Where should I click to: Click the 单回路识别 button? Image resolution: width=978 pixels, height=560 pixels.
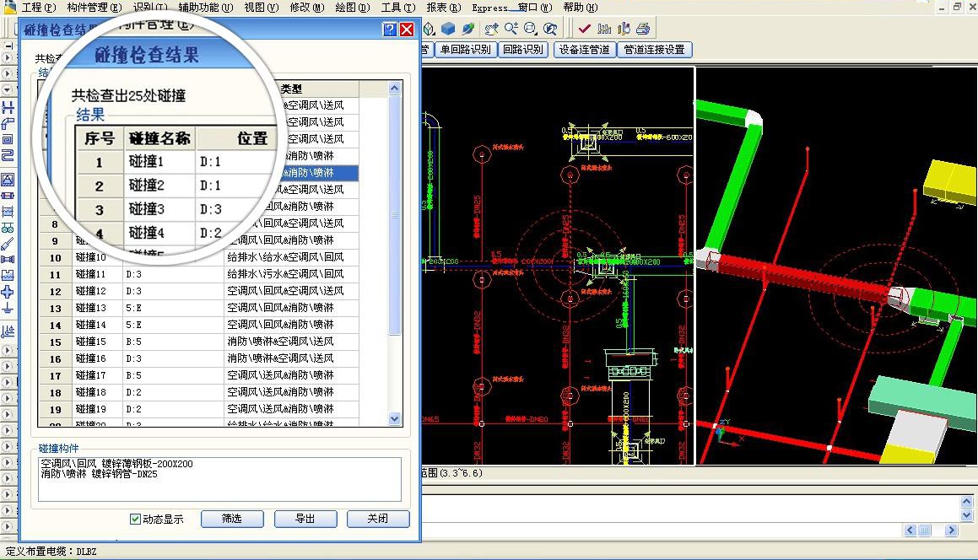click(465, 49)
